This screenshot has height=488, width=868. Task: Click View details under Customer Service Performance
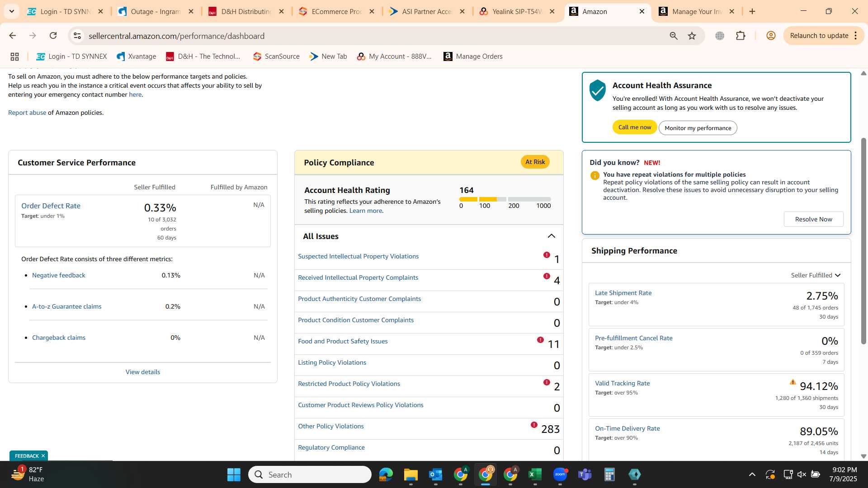tap(142, 372)
